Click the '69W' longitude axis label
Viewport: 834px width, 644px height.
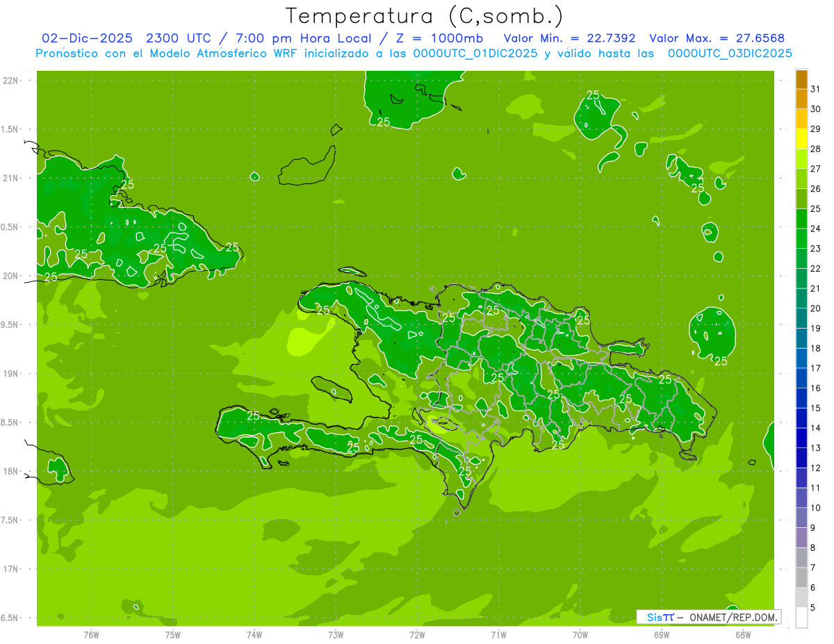662,635
